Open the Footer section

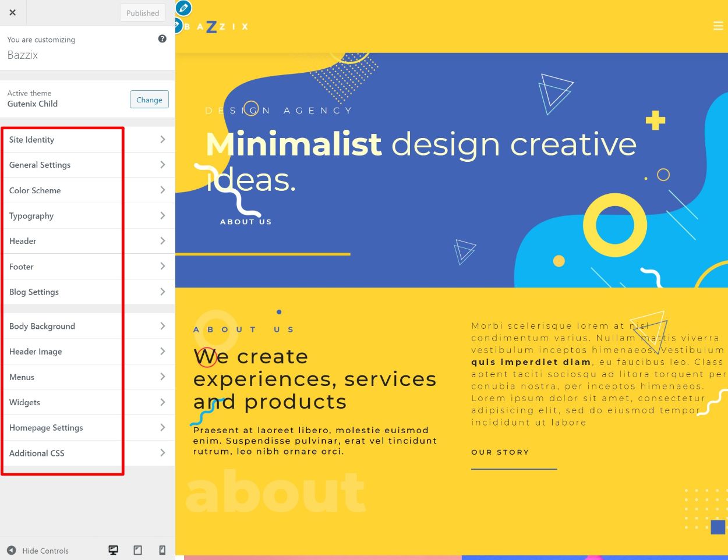tap(87, 267)
